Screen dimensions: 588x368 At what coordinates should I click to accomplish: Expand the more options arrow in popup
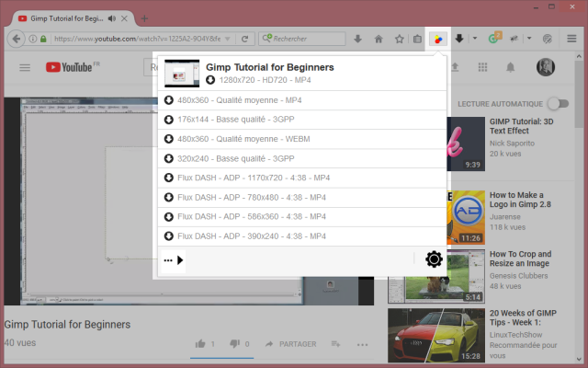pyautogui.click(x=174, y=259)
